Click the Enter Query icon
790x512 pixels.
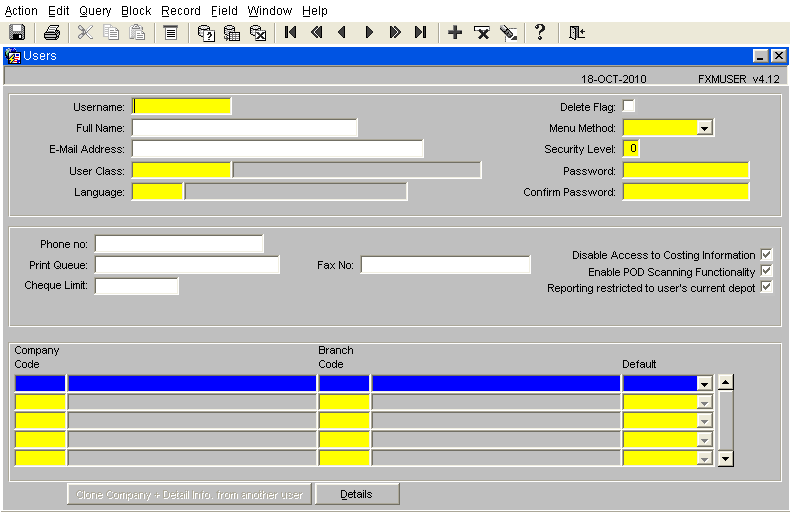tap(206, 33)
